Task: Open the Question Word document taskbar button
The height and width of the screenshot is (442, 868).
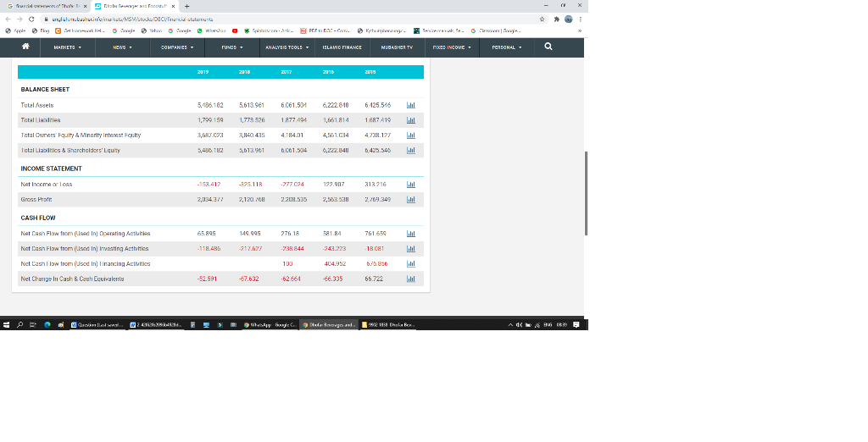Action: click(98, 324)
